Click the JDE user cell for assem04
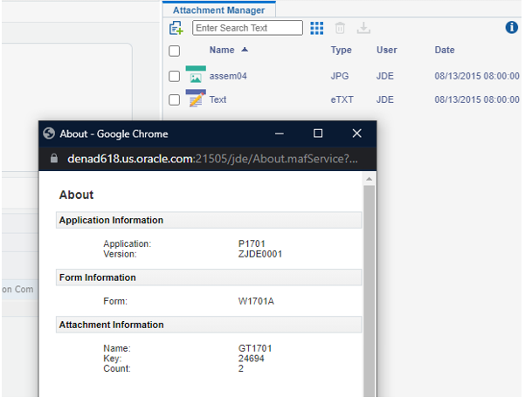 (x=384, y=76)
